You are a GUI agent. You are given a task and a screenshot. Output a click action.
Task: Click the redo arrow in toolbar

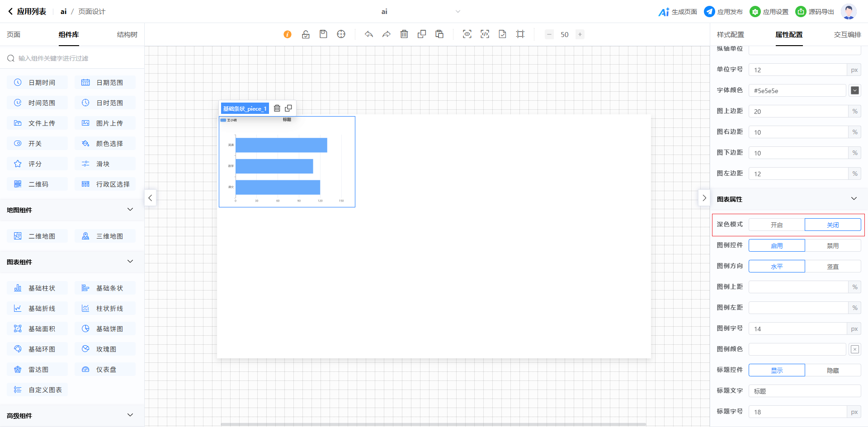[x=386, y=34]
